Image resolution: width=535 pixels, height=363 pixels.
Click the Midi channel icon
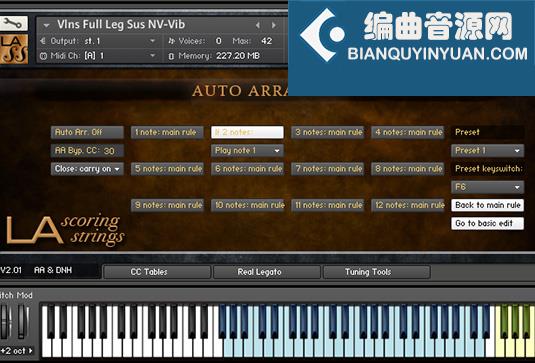[43, 56]
